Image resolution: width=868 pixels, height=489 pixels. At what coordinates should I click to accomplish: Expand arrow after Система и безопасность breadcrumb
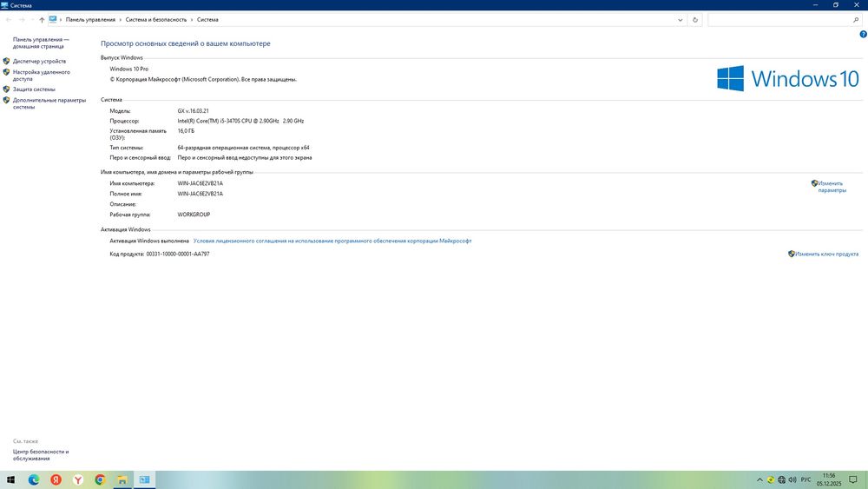coord(192,19)
